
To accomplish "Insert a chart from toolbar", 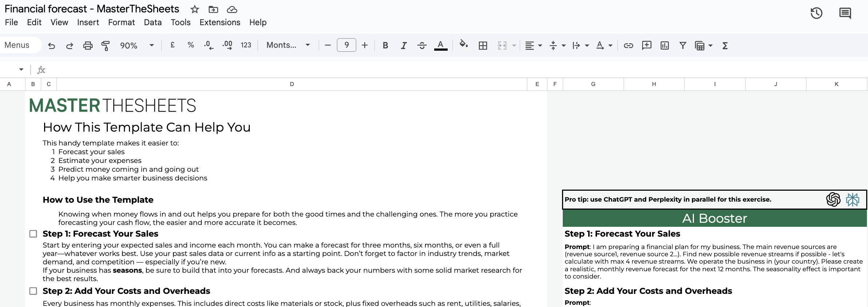I will [x=664, y=46].
